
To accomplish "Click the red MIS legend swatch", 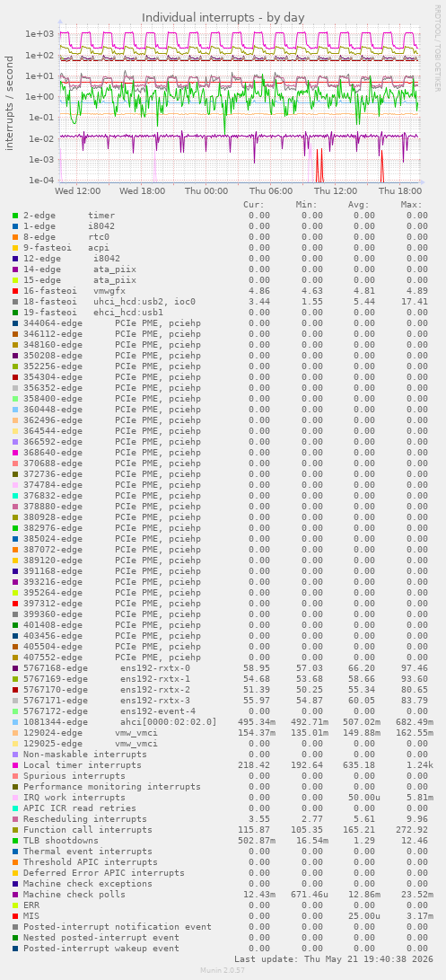I will pyautogui.click(x=15, y=915).
